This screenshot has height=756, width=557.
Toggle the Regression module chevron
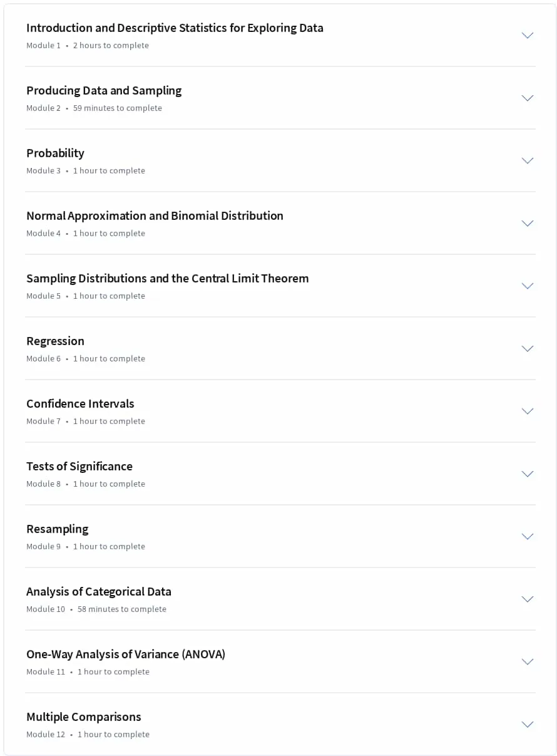point(528,349)
